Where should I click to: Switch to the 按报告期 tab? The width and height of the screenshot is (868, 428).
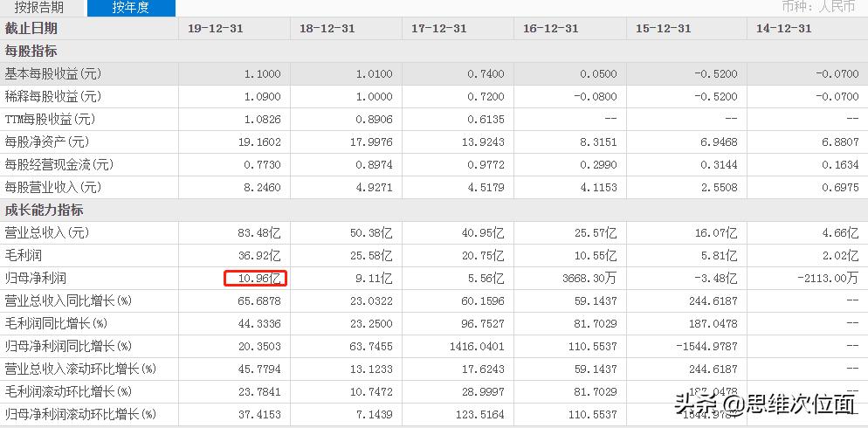(x=38, y=8)
